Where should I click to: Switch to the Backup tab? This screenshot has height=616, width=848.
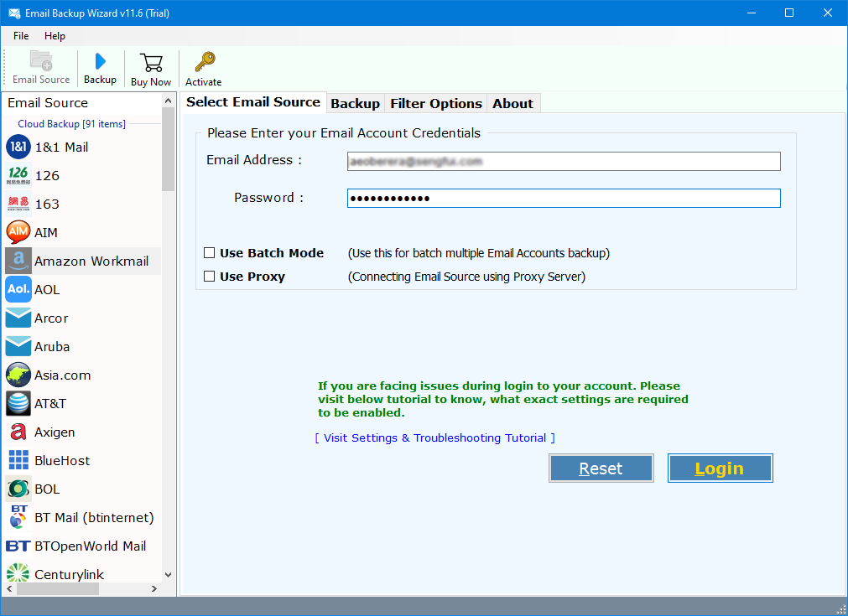pos(355,104)
